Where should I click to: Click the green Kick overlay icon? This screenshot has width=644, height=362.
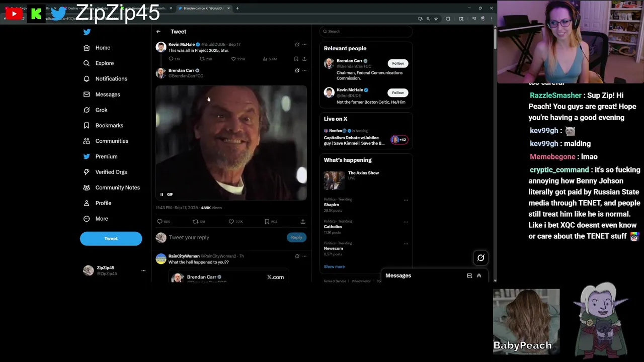pyautogui.click(x=36, y=14)
